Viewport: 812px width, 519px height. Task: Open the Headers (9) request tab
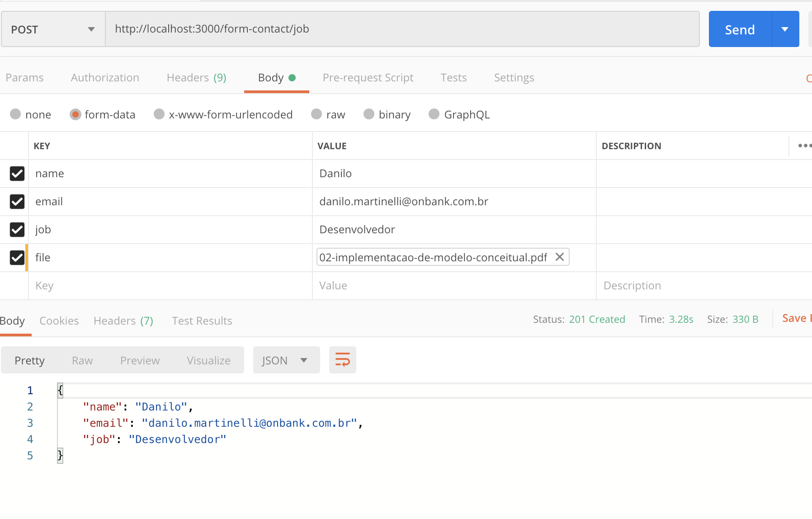click(196, 77)
